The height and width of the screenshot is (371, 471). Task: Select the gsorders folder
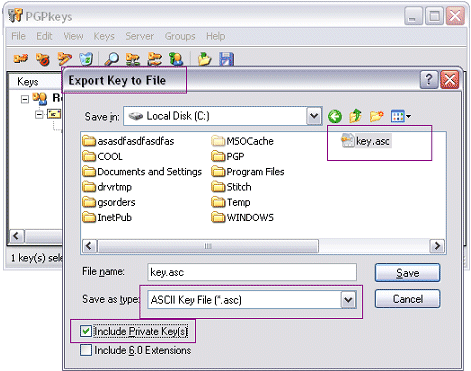[109, 202]
